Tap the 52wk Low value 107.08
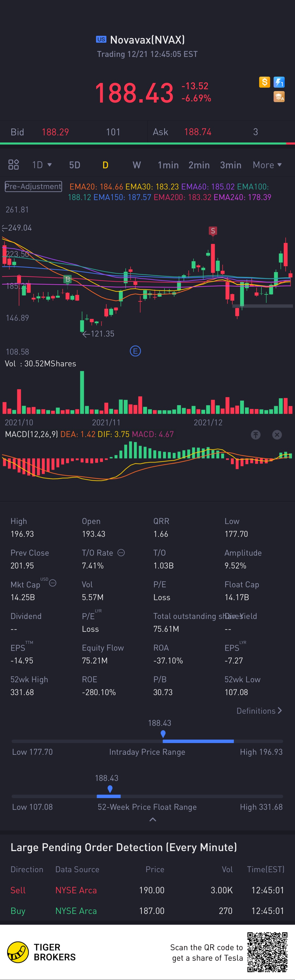295x980 pixels. 236,693
